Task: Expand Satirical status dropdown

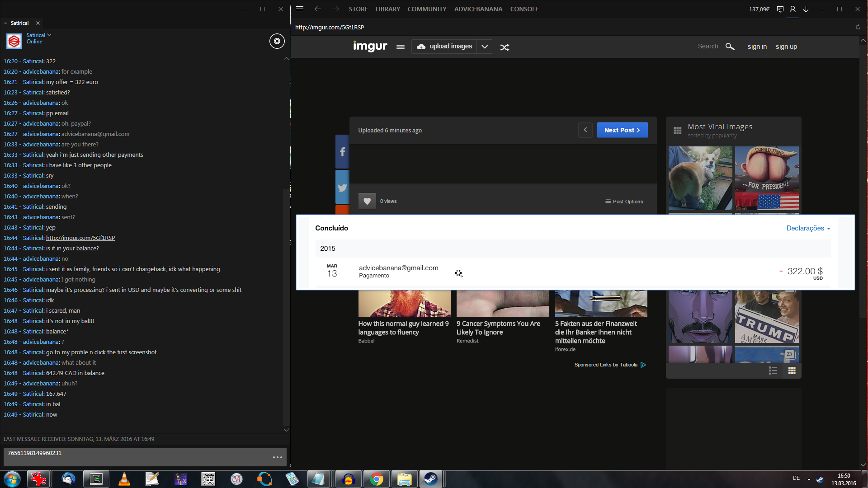Action: 49,35
